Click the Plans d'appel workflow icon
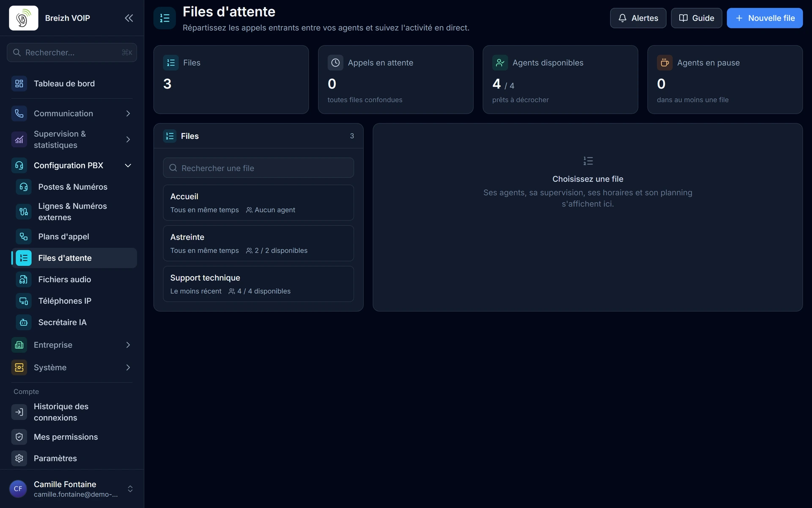812x508 pixels. point(24,237)
